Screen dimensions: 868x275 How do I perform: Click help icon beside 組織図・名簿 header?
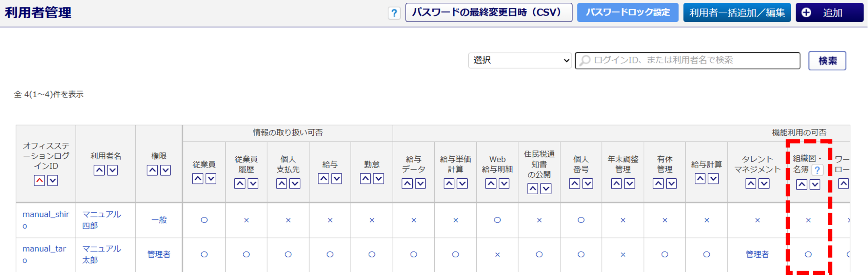pos(817,170)
